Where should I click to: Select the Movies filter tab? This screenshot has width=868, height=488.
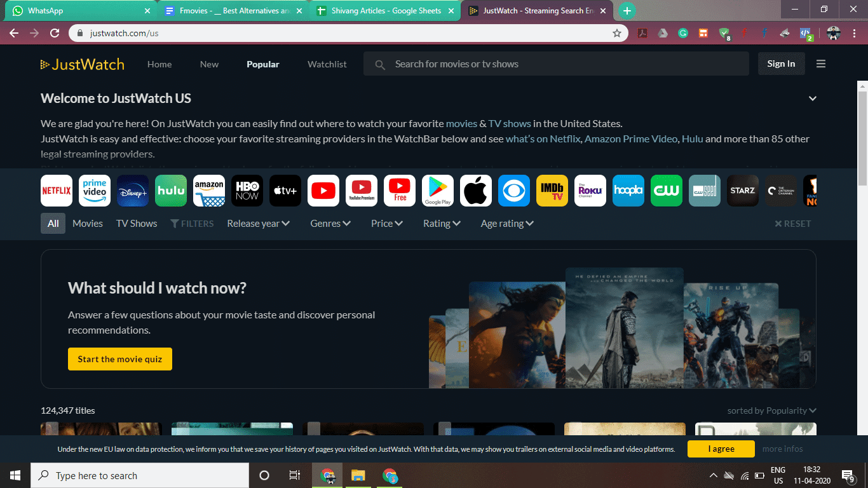coord(88,224)
